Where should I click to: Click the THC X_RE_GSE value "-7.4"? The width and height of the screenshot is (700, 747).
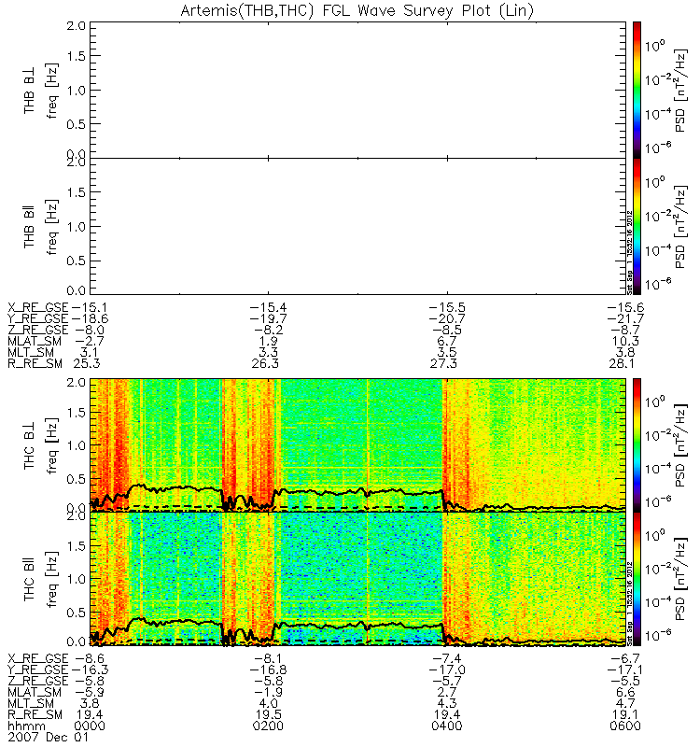(447, 659)
